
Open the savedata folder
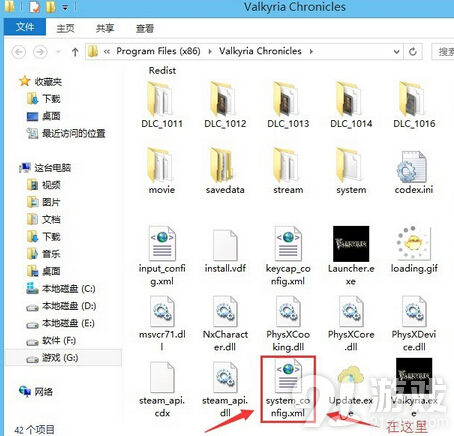coord(225,171)
